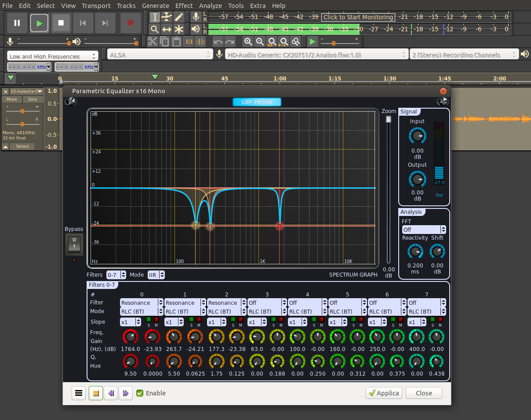Open the 03-Isabella track name menu
Viewport: 531px width, 420px height.
click(x=26, y=91)
